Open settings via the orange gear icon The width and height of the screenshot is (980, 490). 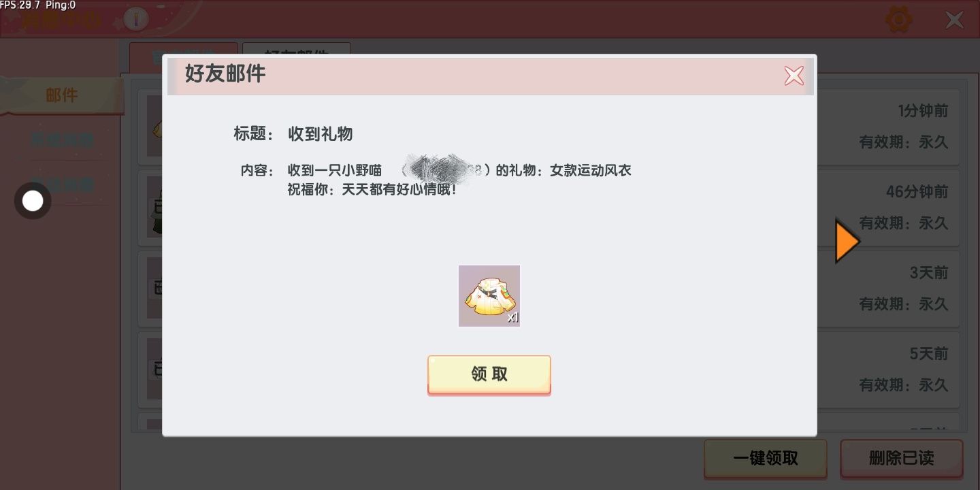899,19
